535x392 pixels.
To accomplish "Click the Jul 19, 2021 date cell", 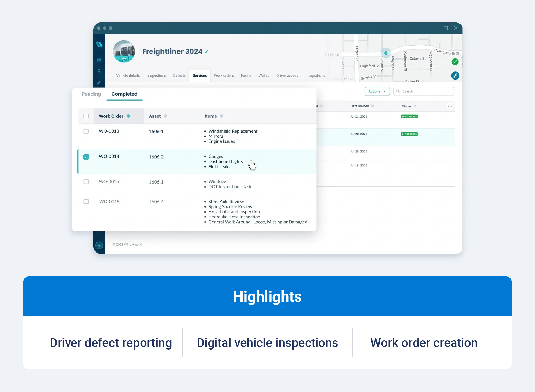I will (359, 165).
